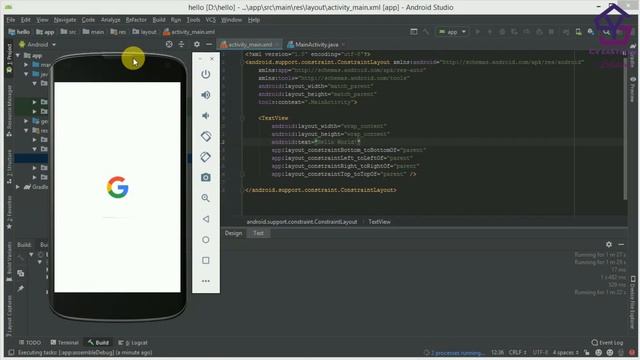Hide the project panel with minus icon
The width and height of the screenshot is (640, 360).
(x=209, y=44)
